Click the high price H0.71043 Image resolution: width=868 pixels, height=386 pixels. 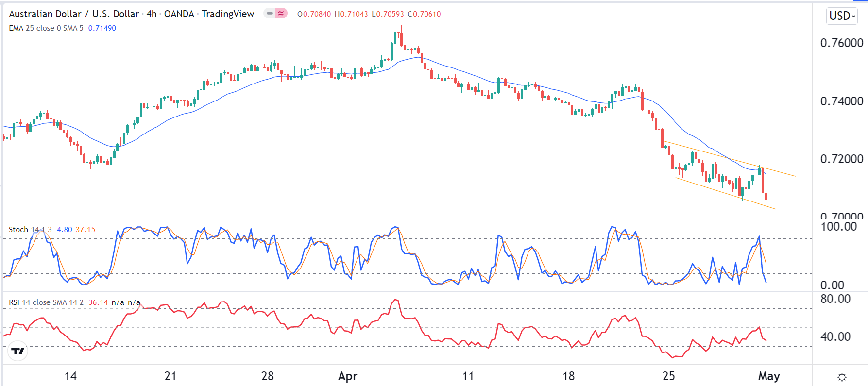(x=351, y=14)
